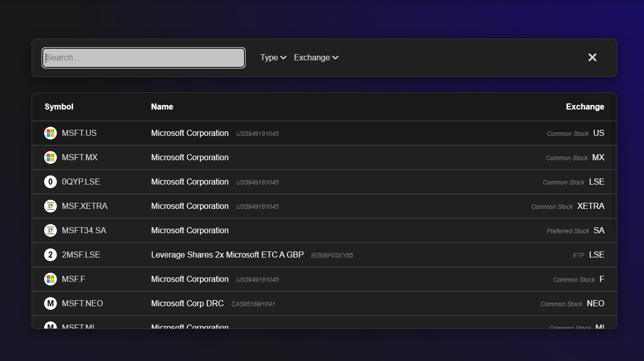644x361 pixels.
Task: Click the US exchange value
Action: 599,133
